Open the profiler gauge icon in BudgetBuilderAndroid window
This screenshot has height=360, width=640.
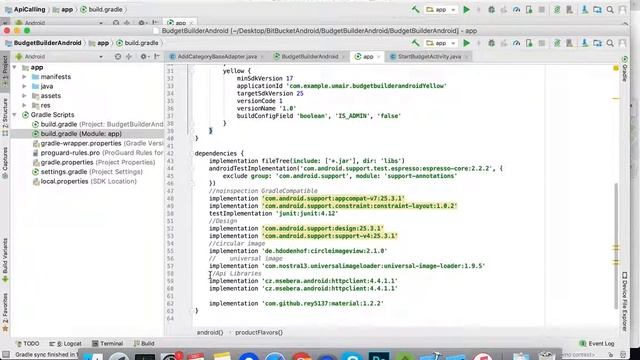coord(516,43)
